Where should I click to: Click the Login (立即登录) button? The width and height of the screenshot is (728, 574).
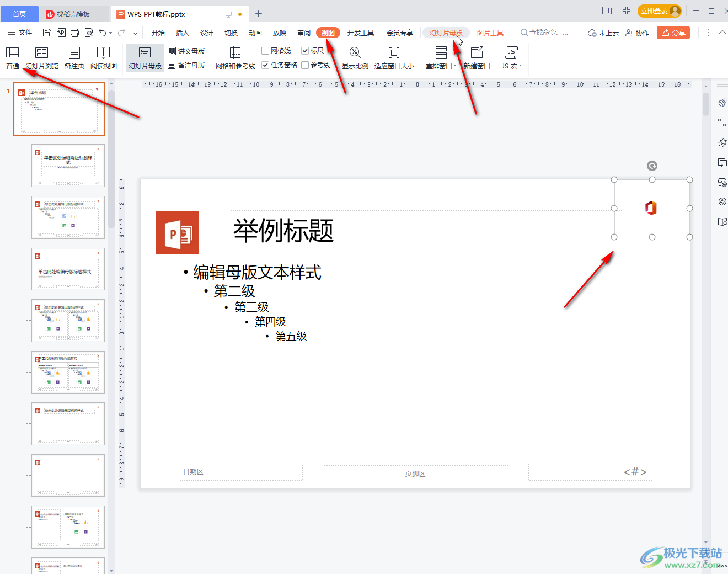660,10
